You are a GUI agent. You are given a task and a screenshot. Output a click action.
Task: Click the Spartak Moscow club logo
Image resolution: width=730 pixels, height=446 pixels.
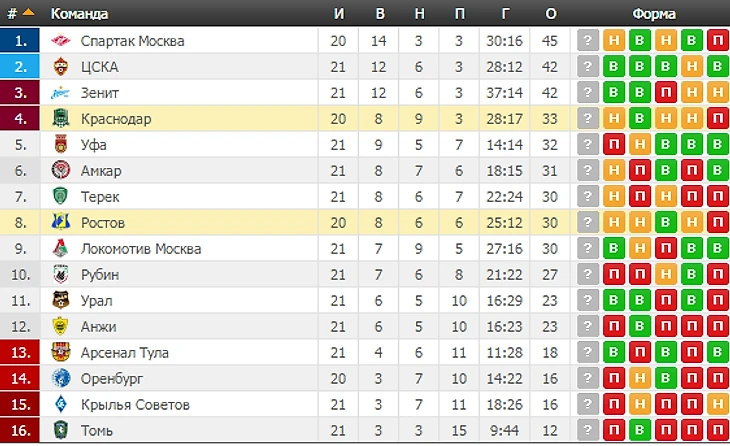tap(60, 41)
